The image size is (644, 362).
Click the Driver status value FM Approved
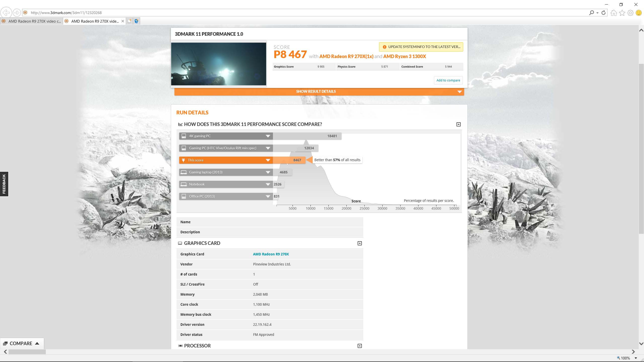[x=263, y=335]
